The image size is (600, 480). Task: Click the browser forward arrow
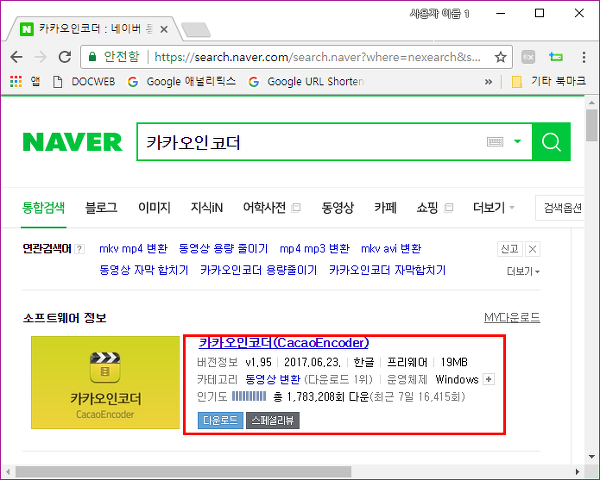(41, 57)
